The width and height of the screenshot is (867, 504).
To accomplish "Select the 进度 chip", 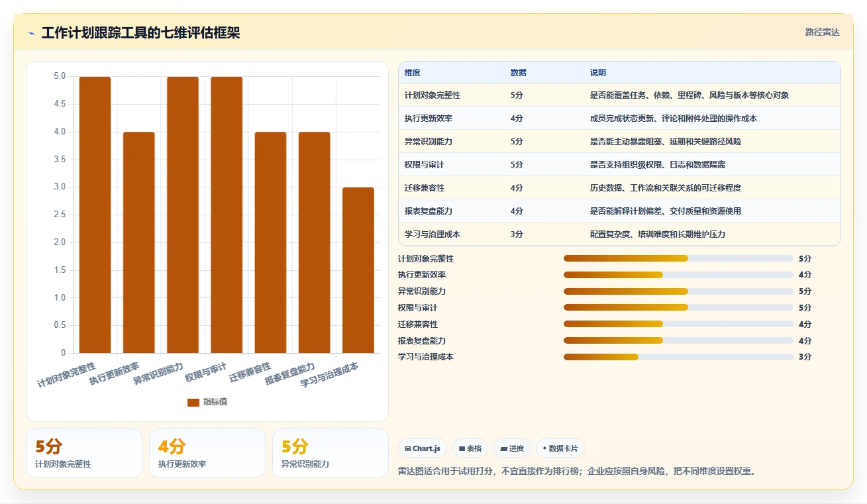I will pos(511,448).
